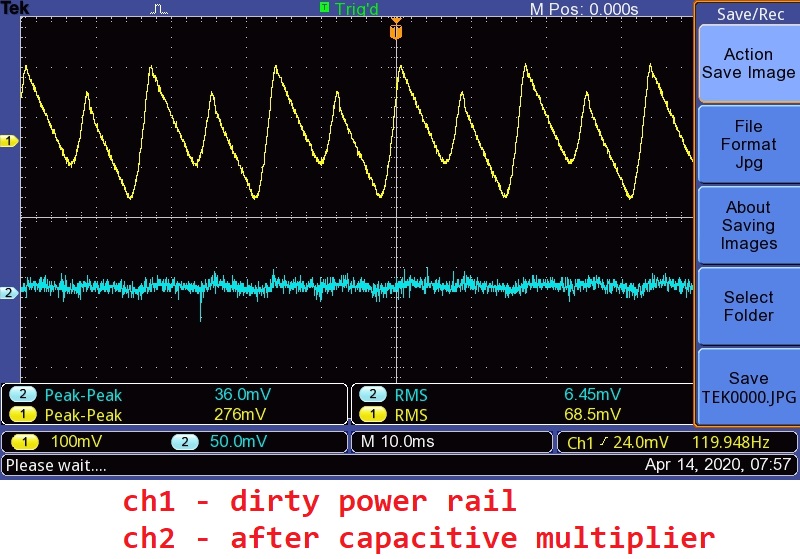Viewport: 800px width, 559px height.
Task: Select the Action Save Image button
Action: [748, 63]
